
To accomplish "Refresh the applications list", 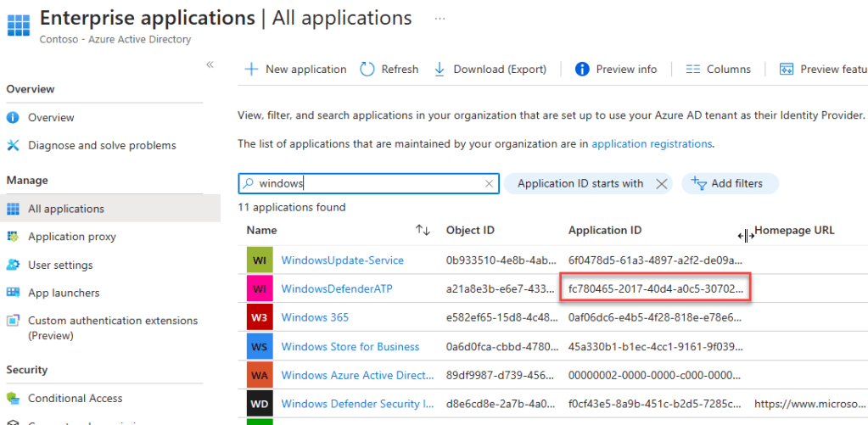I will click(x=389, y=70).
